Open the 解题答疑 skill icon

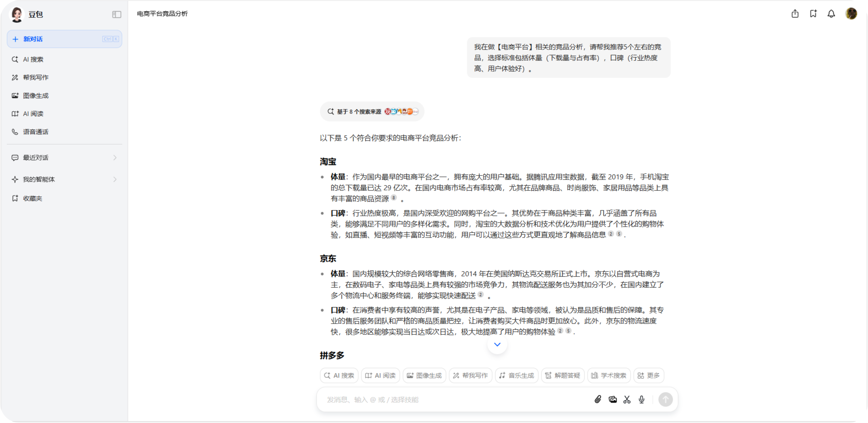tap(562, 375)
